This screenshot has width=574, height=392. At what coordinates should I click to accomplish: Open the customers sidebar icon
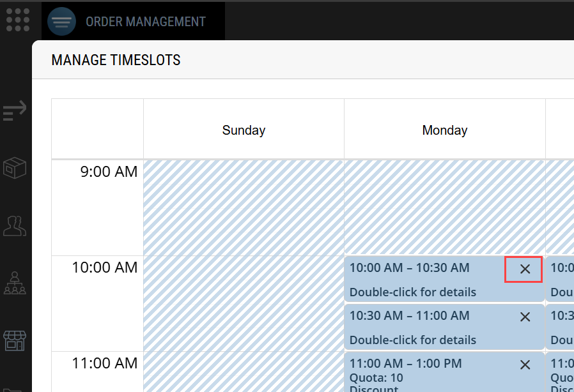coord(15,225)
